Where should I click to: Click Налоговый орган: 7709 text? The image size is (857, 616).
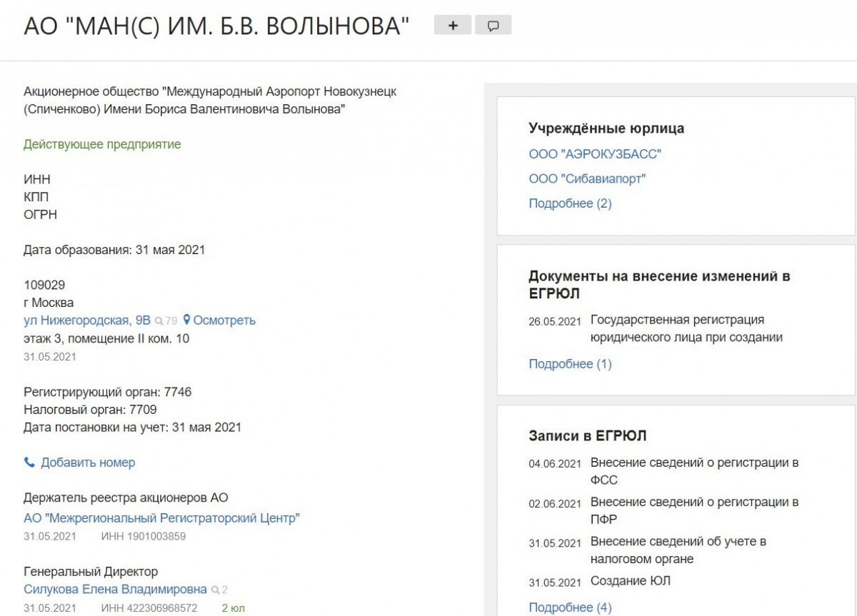90,410
